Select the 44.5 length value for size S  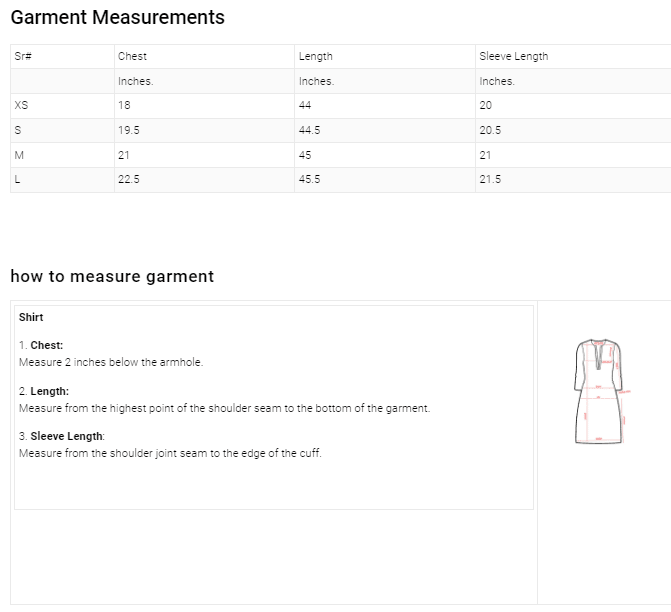[x=309, y=130]
